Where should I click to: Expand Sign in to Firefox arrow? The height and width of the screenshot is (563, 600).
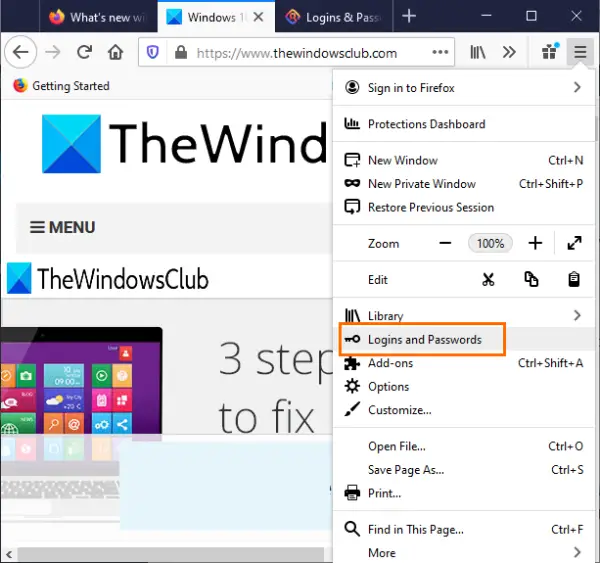click(x=577, y=88)
